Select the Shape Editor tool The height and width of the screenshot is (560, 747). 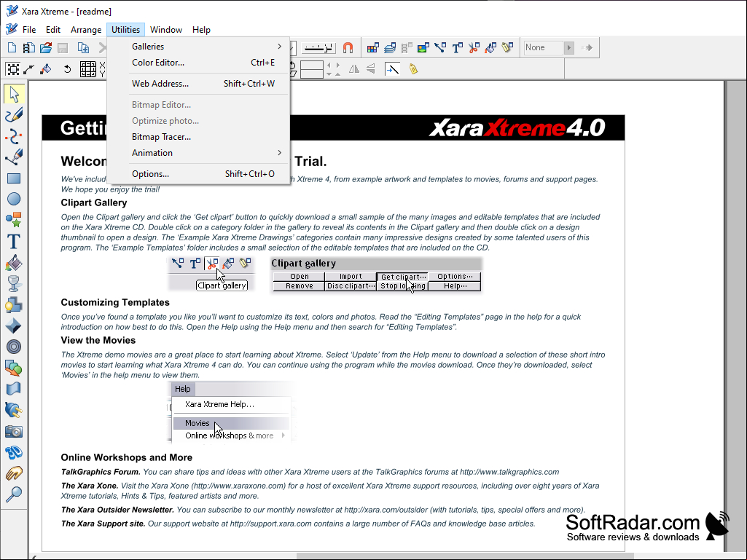point(14,136)
